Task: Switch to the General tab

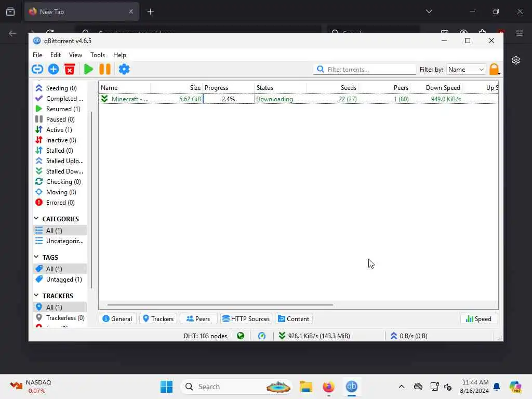Action: 117,319
